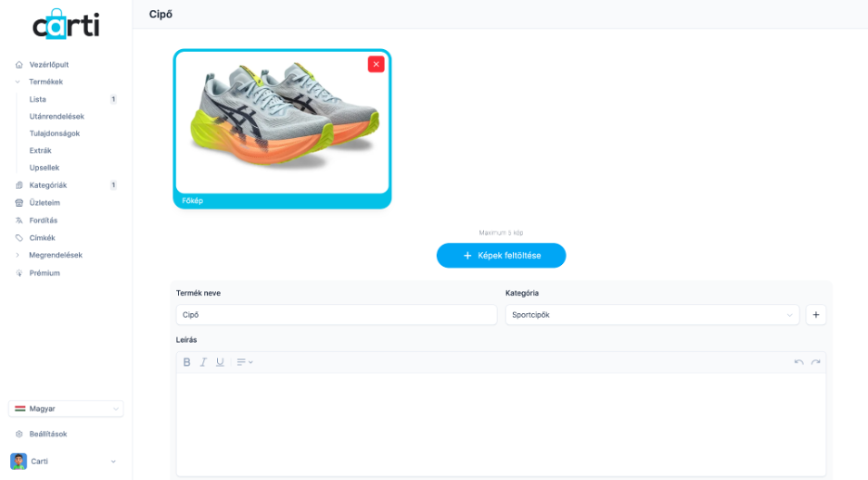Collapse the Termékek menu chevron
Viewport: 868px width, 480px height.
[x=18, y=82]
